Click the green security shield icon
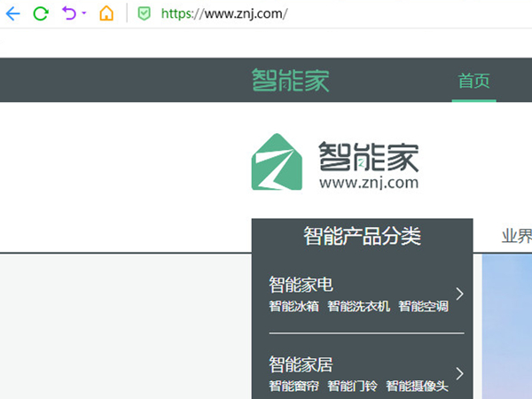This screenshot has width=532, height=399. click(144, 14)
